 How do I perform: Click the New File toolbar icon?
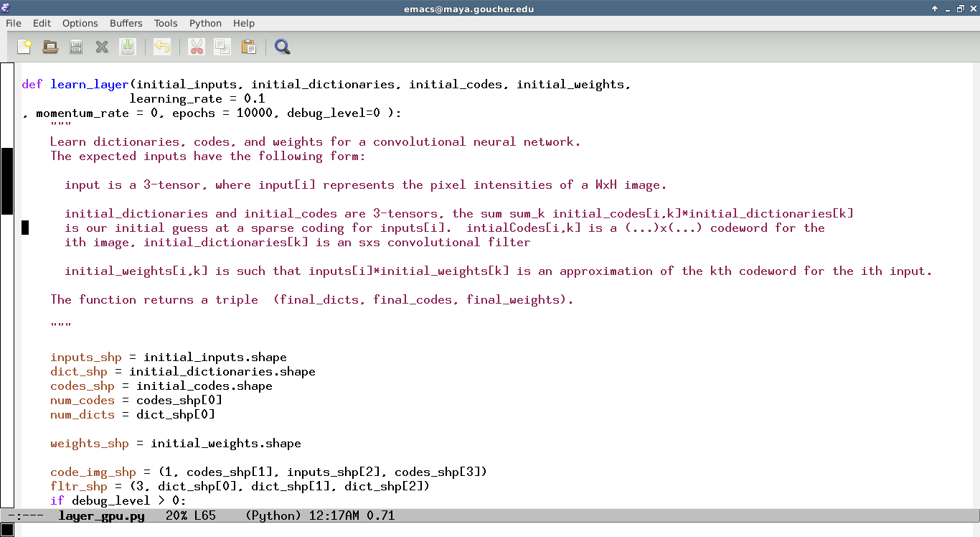[24, 47]
